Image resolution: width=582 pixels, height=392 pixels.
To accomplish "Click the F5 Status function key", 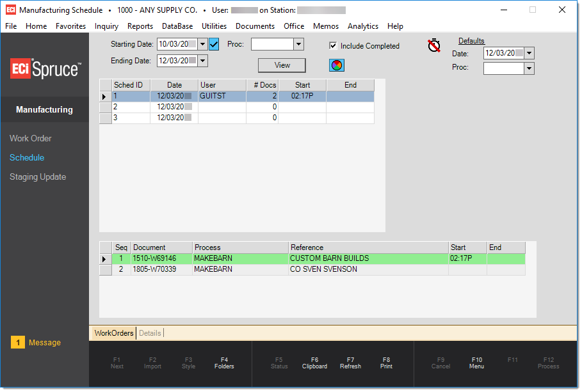I will (x=279, y=363).
